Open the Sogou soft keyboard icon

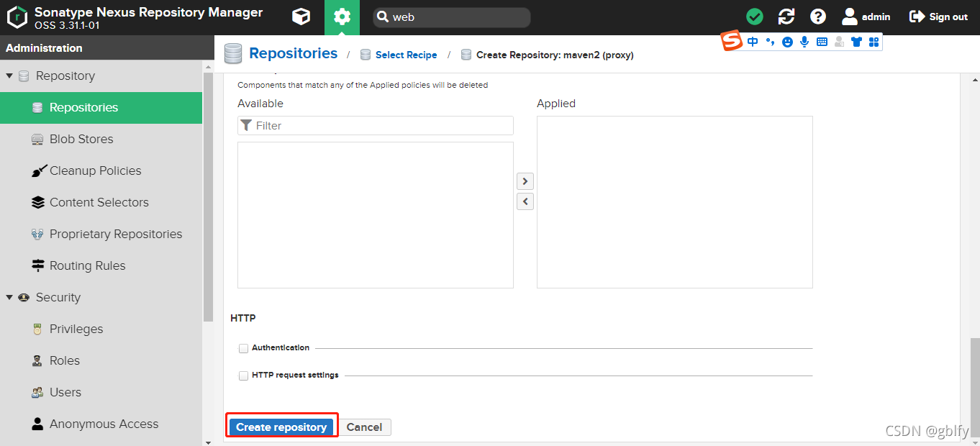(x=822, y=42)
